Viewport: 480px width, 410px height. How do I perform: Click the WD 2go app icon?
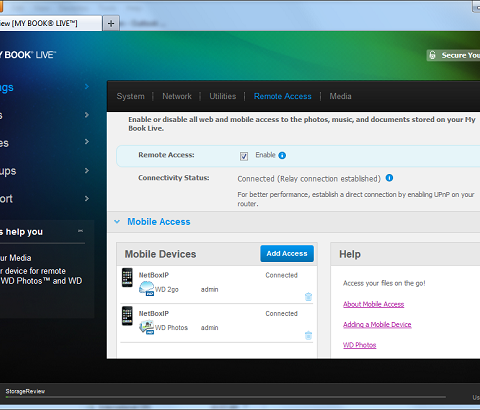pos(146,289)
